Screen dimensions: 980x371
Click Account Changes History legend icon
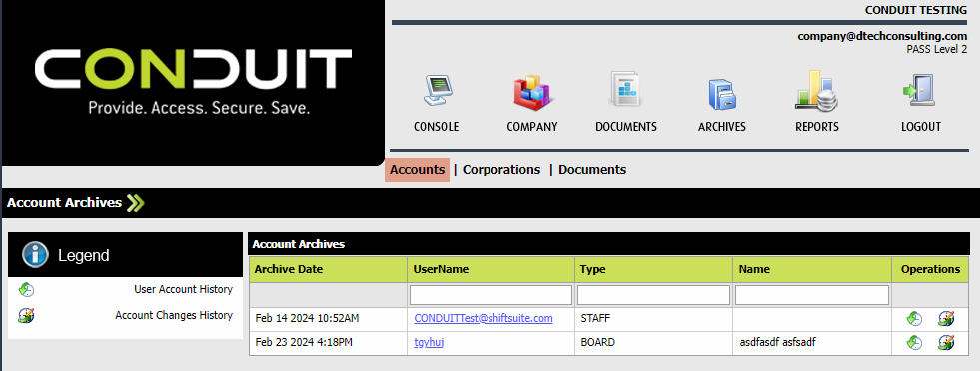click(26, 315)
